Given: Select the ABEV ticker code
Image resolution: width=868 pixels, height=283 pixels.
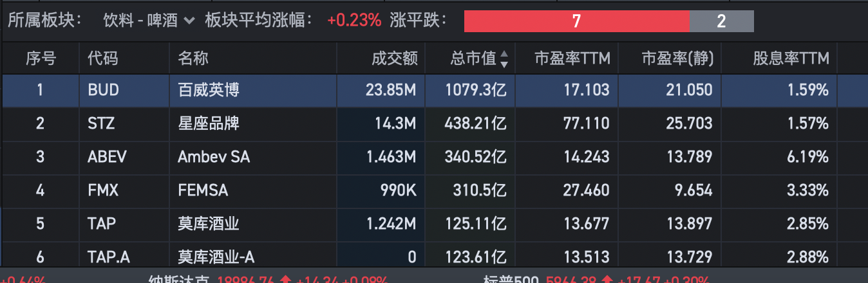Looking at the screenshot, I should point(107,156).
